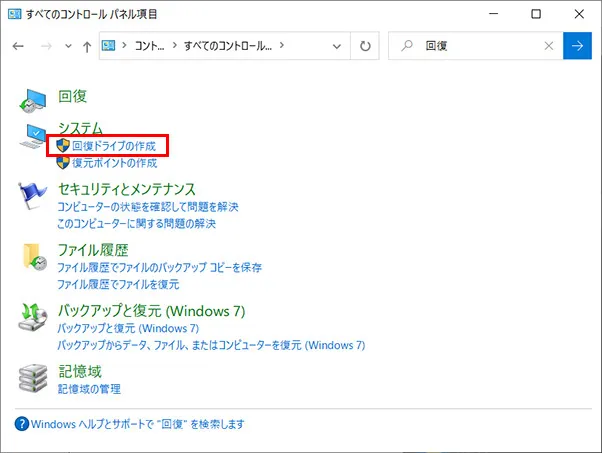Open recent locations dropdown near navigation arrows

click(68, 46)
